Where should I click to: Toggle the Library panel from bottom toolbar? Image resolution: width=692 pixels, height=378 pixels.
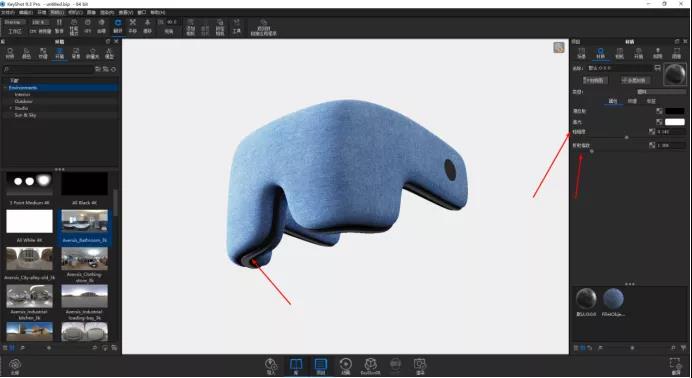(296, 366)
